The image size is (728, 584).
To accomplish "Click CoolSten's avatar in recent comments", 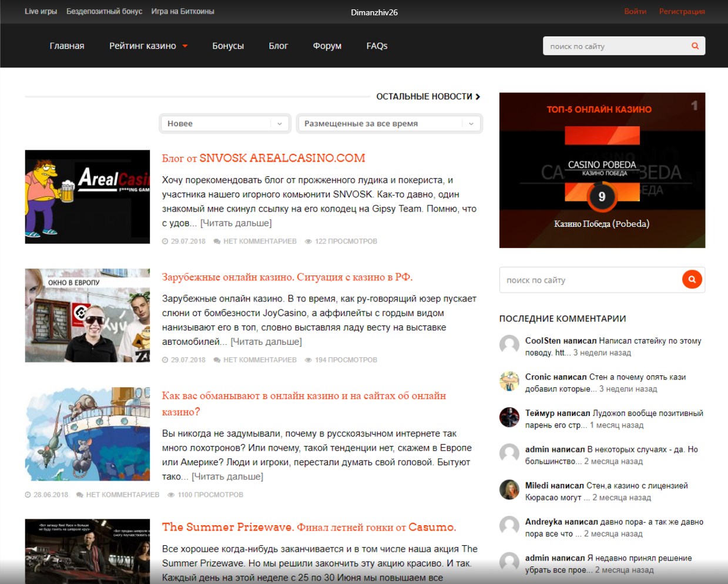I will (x=509, y=345).
